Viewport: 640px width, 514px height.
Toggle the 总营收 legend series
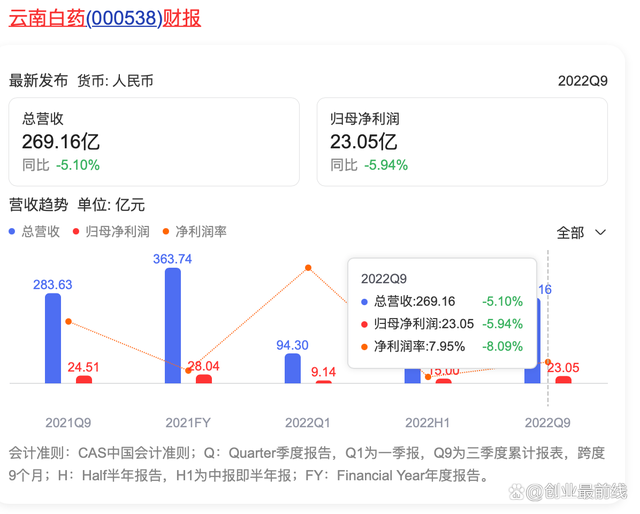(x=35, y=231)
